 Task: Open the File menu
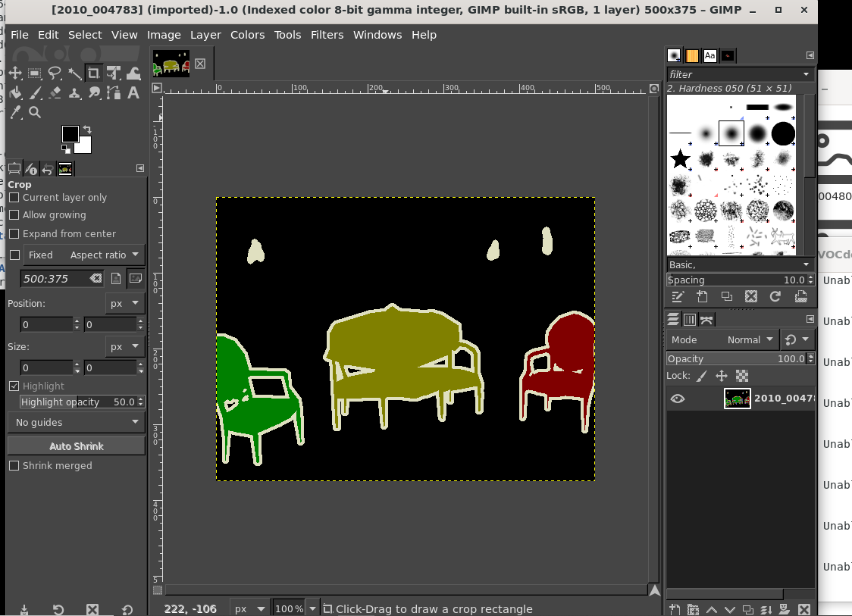click(20, 35)
